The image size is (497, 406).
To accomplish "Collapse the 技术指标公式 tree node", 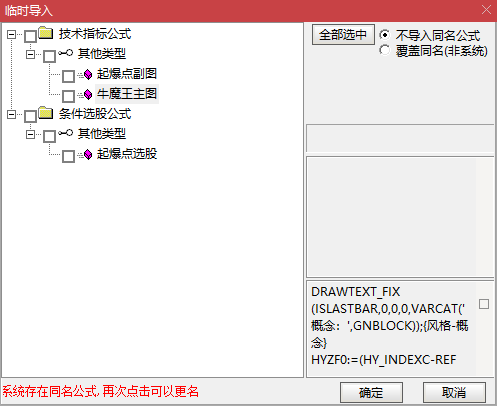I will point(11,34).
